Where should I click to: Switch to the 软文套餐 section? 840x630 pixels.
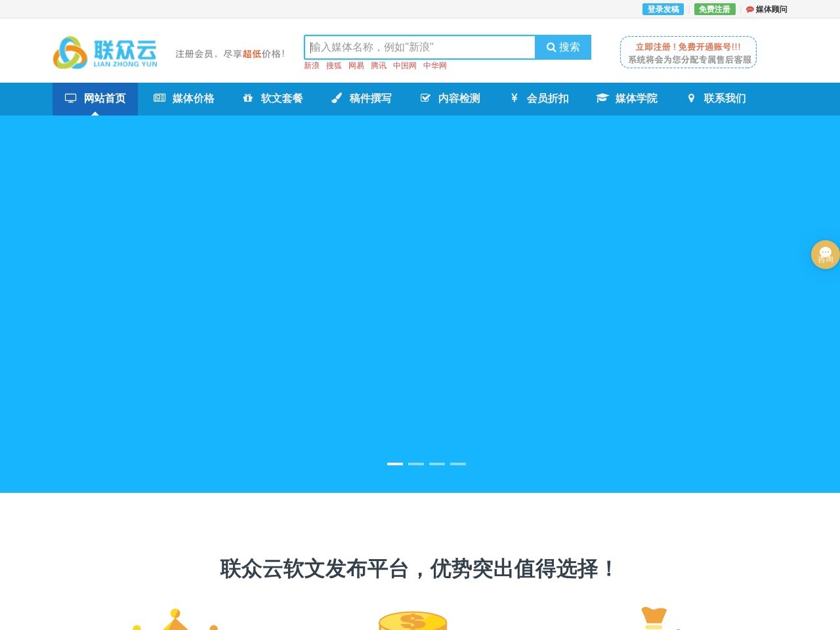tap(281, 98)
